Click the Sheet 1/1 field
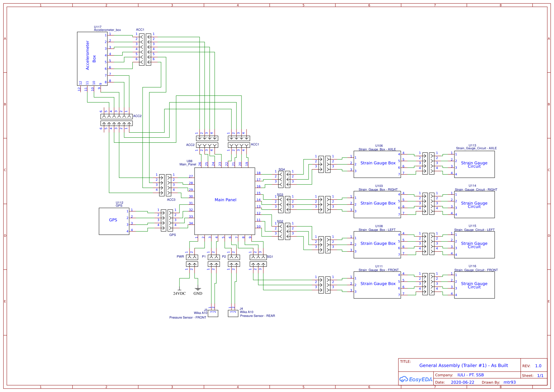 (x=541, y=375)
